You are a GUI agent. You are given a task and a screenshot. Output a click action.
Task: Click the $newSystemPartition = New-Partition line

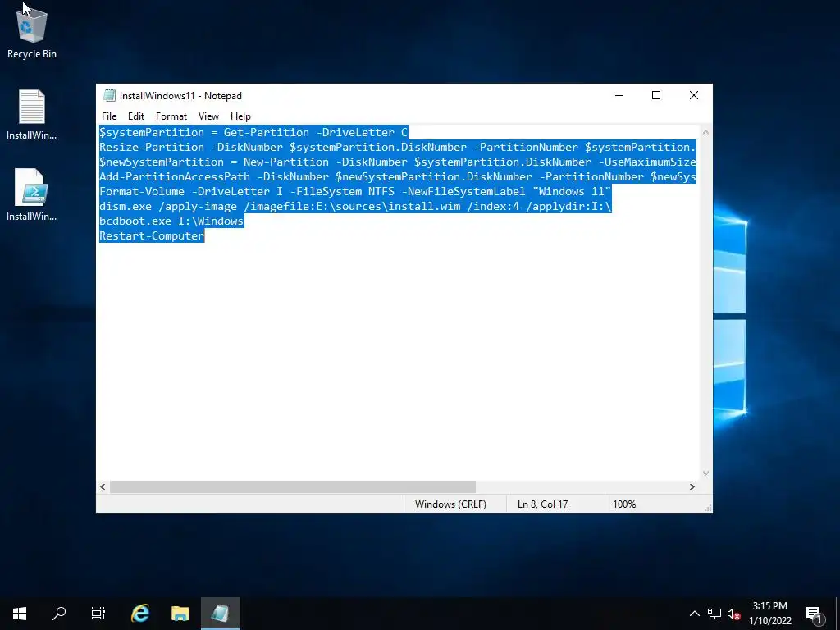[398, 162]
